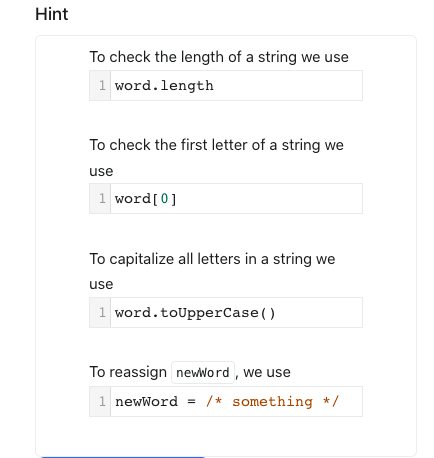Click the 'To reassign' text
Screen dimensions: 434x458
point(128,372)
